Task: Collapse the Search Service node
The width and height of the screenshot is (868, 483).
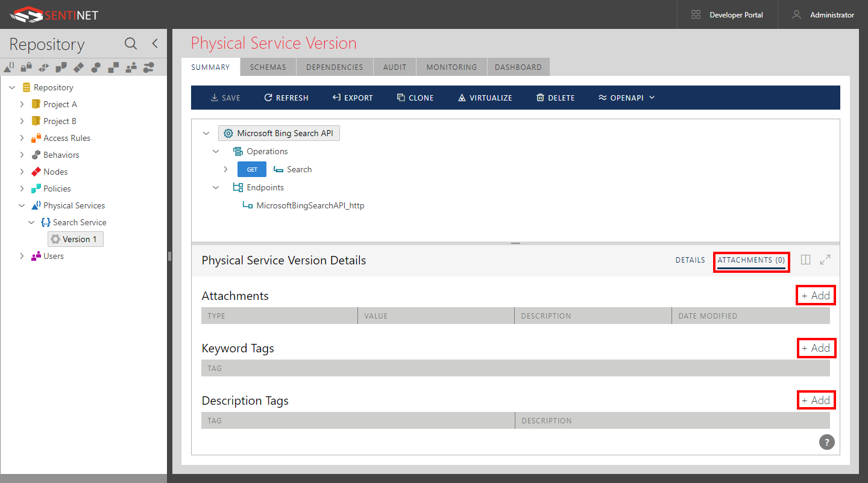Action: pos(31,222)
